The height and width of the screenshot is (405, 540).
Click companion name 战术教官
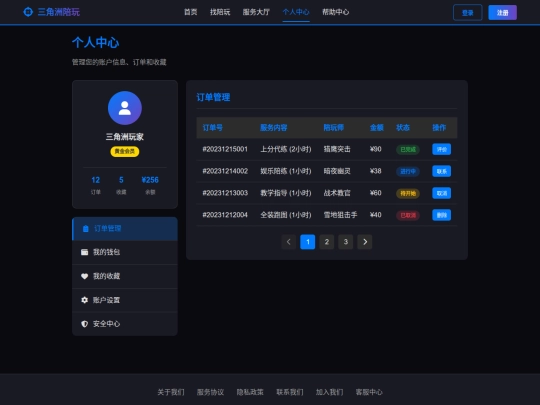(337, 193)
